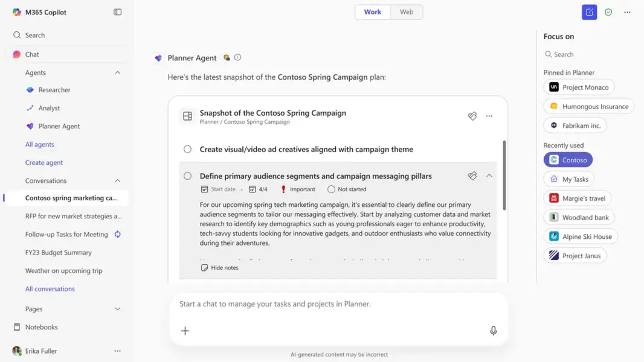644x362 pixels.
Task: Switch to the Web tab
Action: 406,12
